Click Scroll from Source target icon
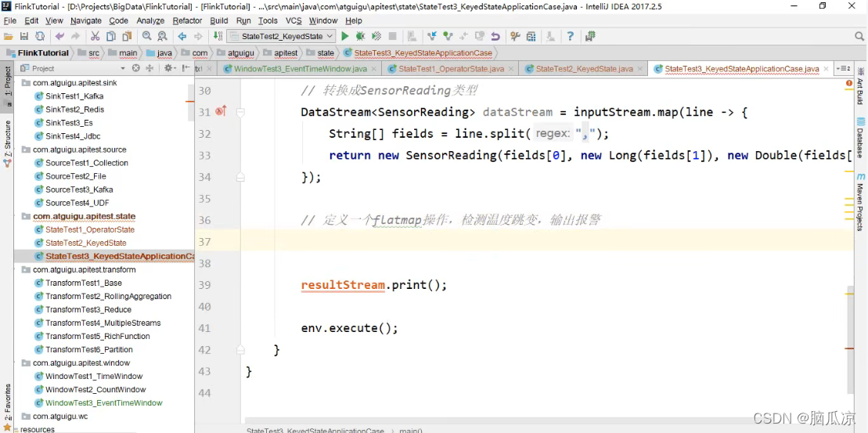 [136, 68]
